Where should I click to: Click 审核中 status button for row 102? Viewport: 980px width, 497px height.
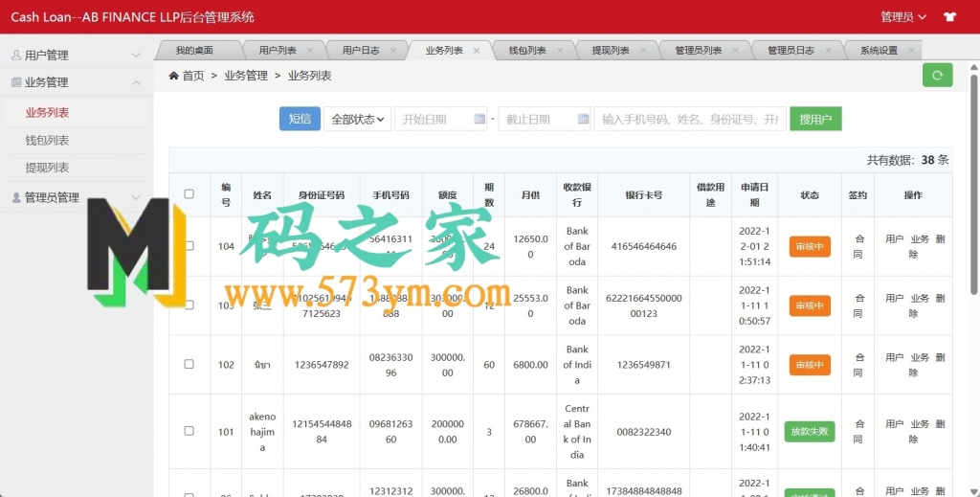pos(810,365)
